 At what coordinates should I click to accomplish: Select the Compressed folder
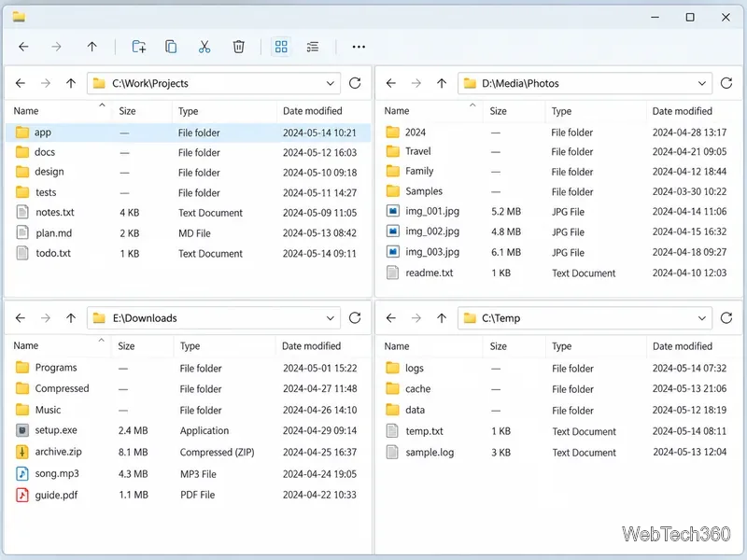188,388
